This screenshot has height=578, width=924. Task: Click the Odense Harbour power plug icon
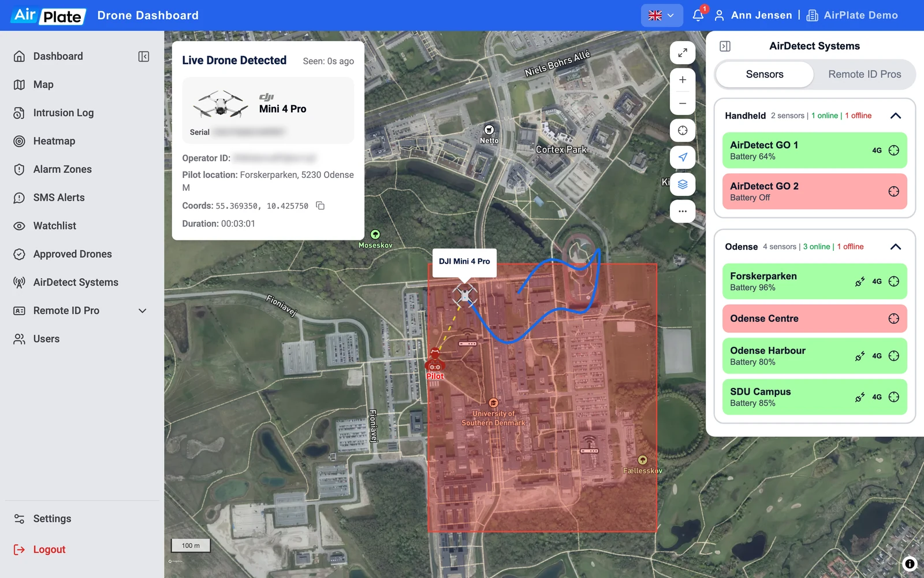point(860,356)
